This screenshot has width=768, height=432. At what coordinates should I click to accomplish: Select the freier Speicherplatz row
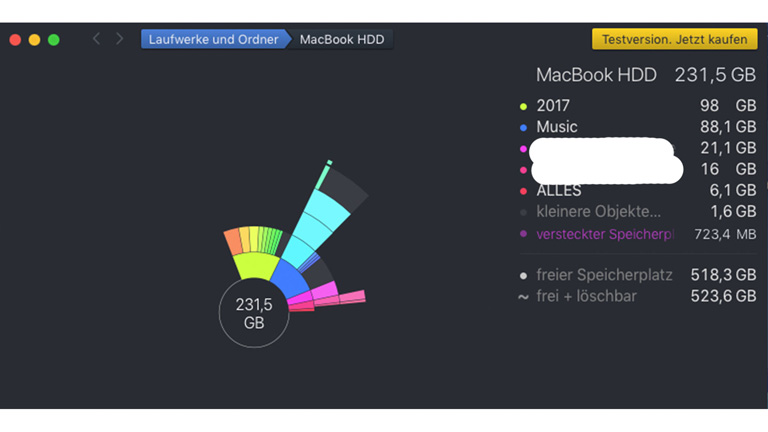point(604,274)
